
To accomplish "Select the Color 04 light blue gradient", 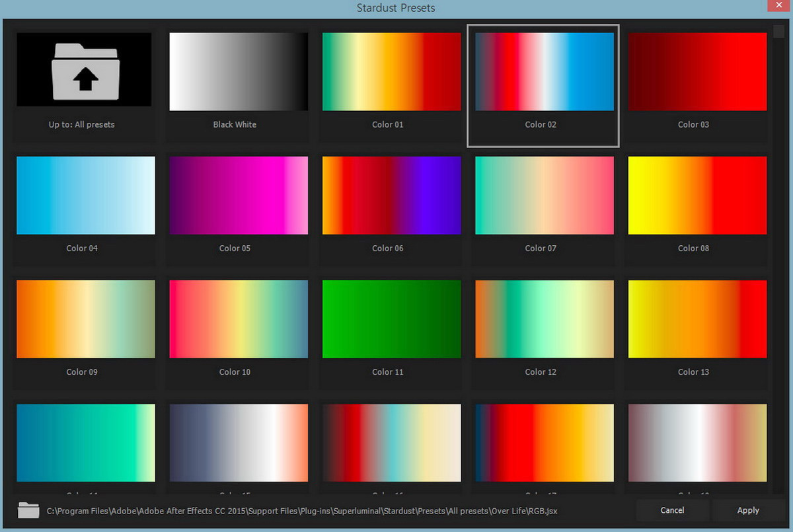I will pyautogui.click(x=86, y=195).
